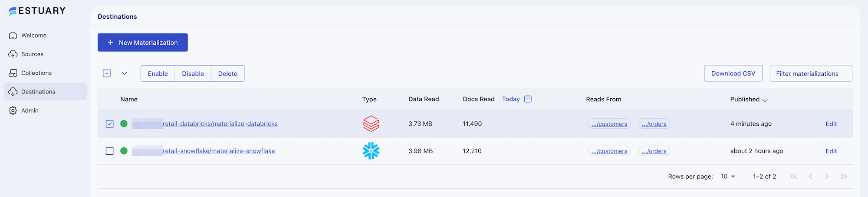Click Download CSV
Image resolution: width=868 pixels, height=197 pixels.
pos(733,73)
